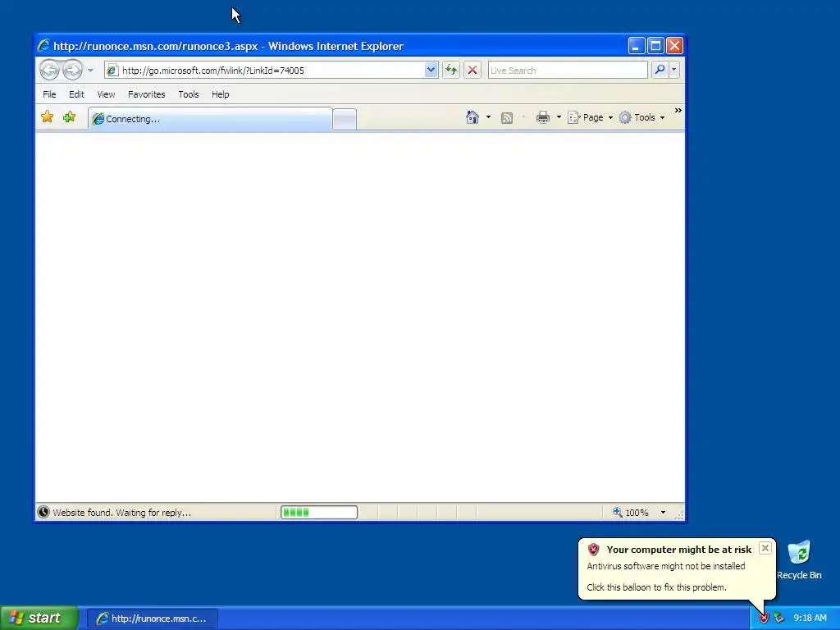Screen dimensions: 840x630
Task: Minimize the Internet Explorer window
Action: click(637, 46)
